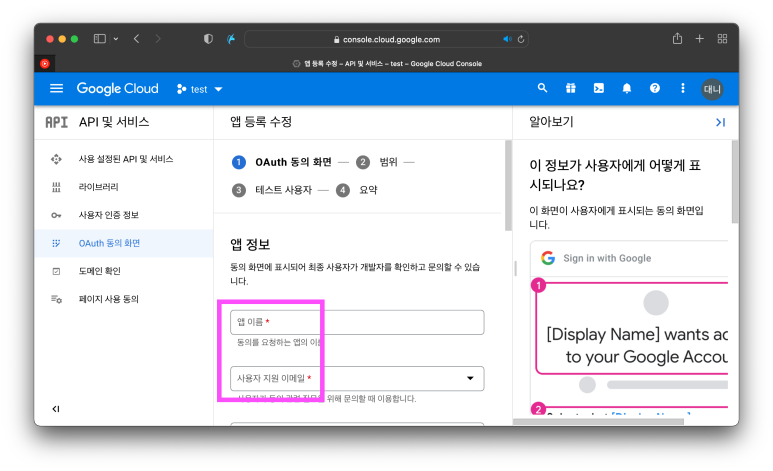Open the three-dot more options menu
Screen dimensions: 773x471
(683, 88)
